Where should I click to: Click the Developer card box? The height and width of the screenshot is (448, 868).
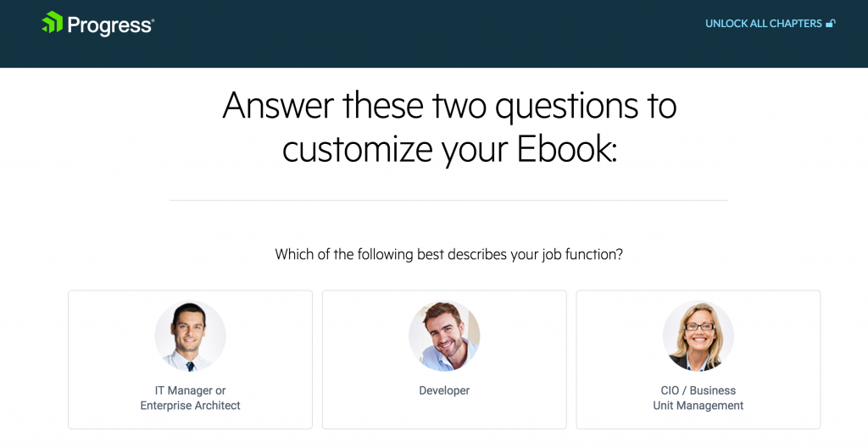click(444, 360)
